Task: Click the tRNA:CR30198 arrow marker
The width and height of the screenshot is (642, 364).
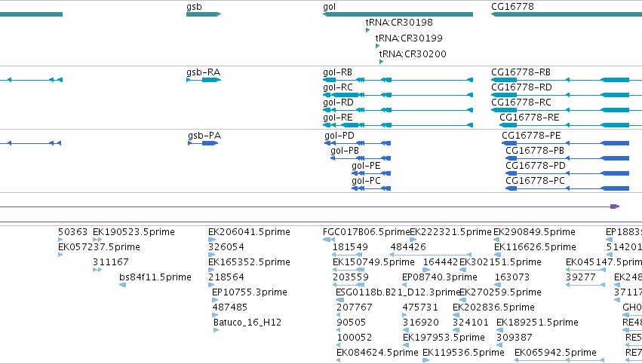Action: 367,30
